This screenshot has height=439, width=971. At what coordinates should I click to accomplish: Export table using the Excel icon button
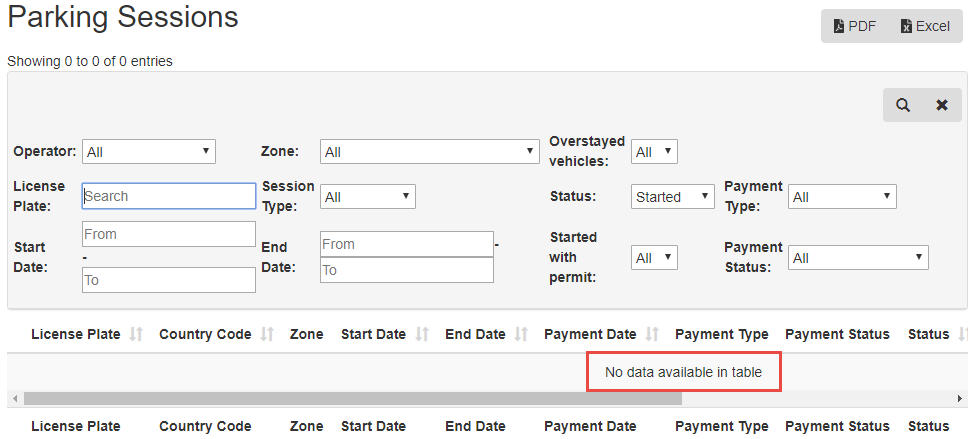(x=925, y=26)
